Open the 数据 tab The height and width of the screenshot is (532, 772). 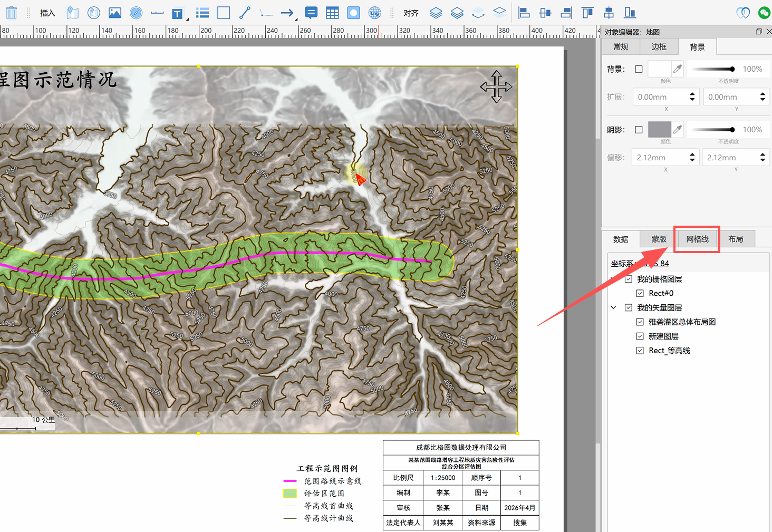click(621, 239)
